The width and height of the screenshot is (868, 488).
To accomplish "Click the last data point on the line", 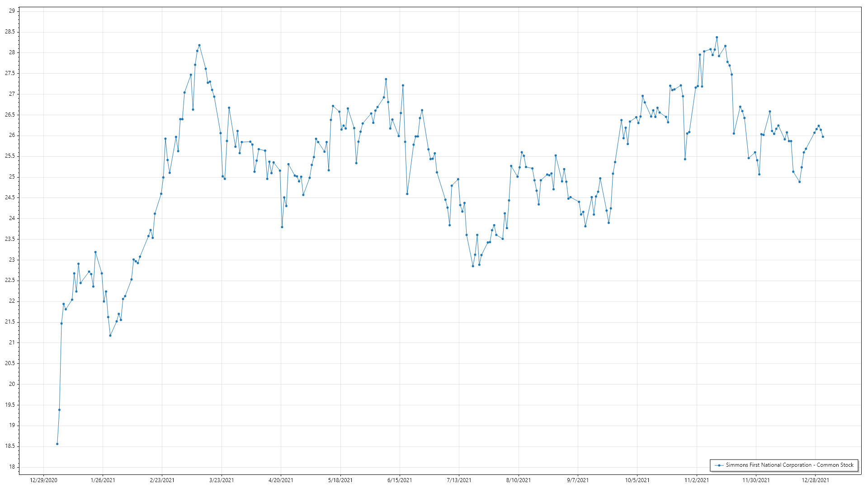I will [x=823, y=136].
